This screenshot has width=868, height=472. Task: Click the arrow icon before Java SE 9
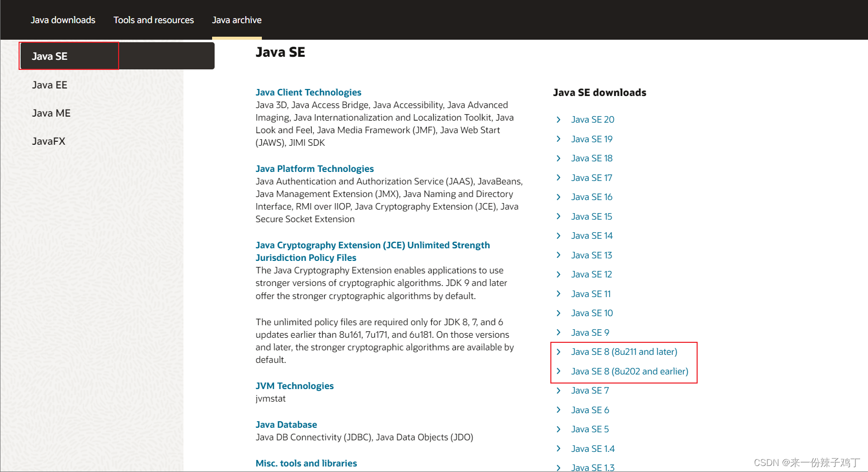[x=558, y=333]
